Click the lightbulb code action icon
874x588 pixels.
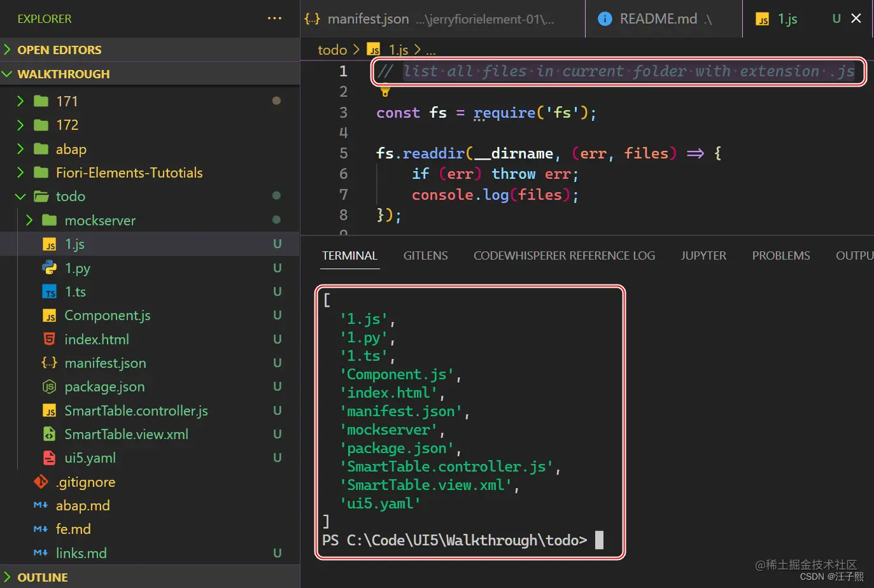click(x=385, y=91)
